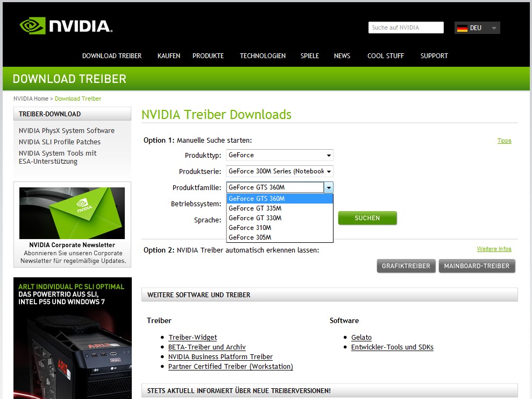Screen dimensions: 532x399
Task: Open NVIDIA SLI Profile Patches link
Action: pos(60,142)
